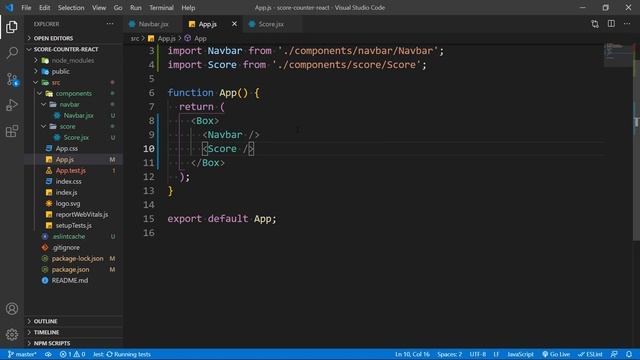Collapse the SCORE-COUNTER-REACT section
The width and height of the screenshot is (640, 360).
pos(73,49)
